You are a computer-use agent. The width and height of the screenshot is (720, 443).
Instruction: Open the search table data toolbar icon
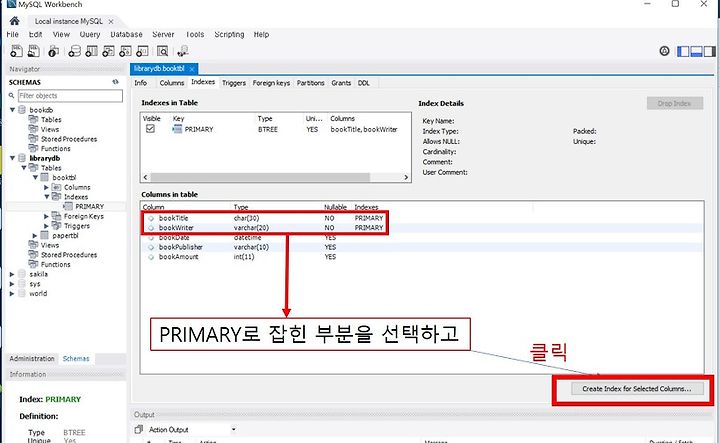[163, 51]
